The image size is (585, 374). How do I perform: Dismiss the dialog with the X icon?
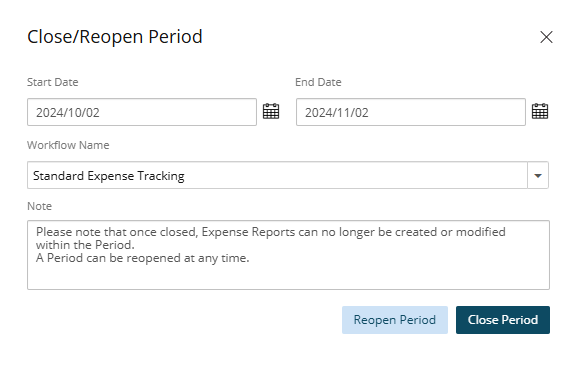[546, 37]
